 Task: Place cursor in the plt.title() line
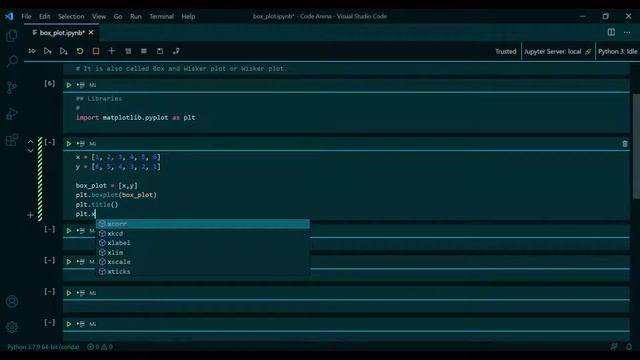point(97,204)
